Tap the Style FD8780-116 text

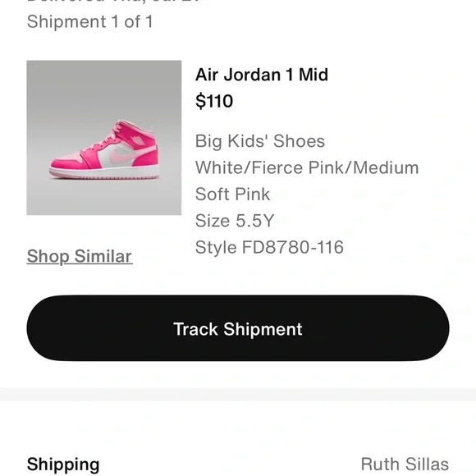coord(269,247)
